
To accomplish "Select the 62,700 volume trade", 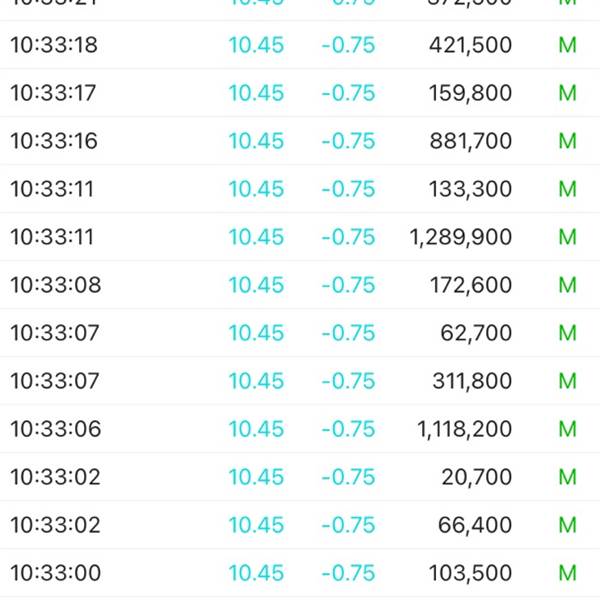I will [300, 333].
